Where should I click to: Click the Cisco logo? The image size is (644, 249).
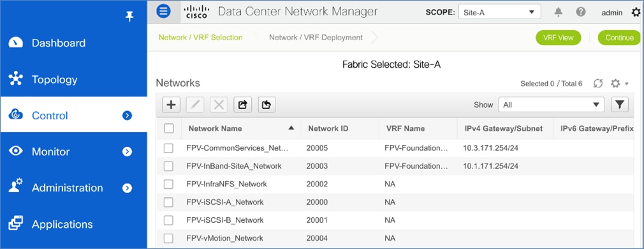point(196,12)
